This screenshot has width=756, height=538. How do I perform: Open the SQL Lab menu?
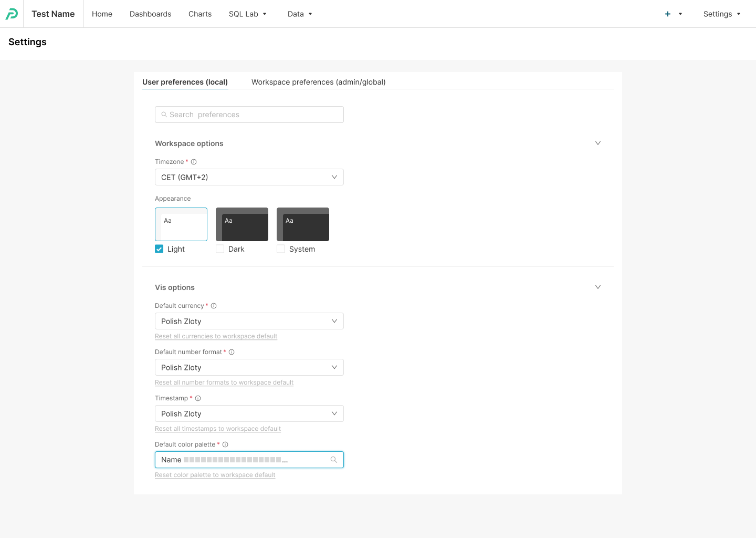247,14
